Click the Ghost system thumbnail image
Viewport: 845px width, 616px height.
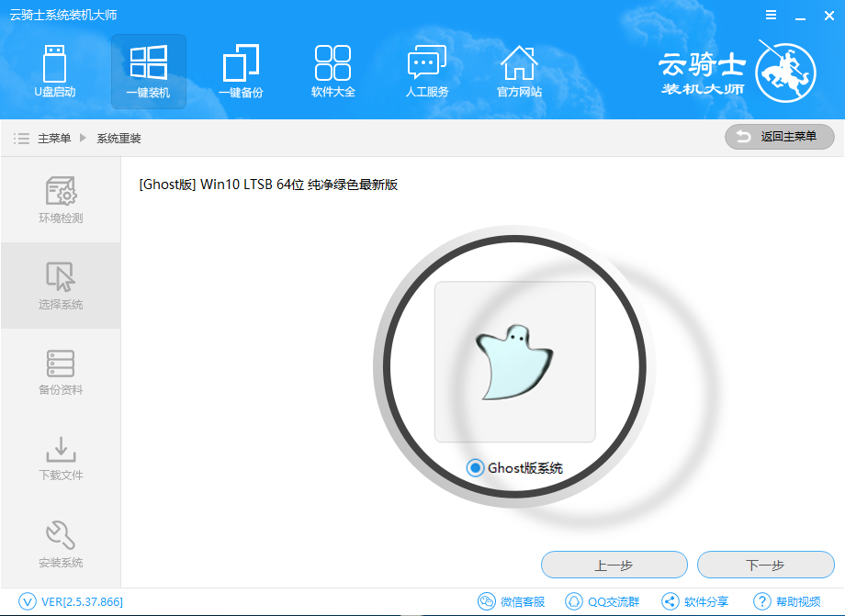coord(514,362)
